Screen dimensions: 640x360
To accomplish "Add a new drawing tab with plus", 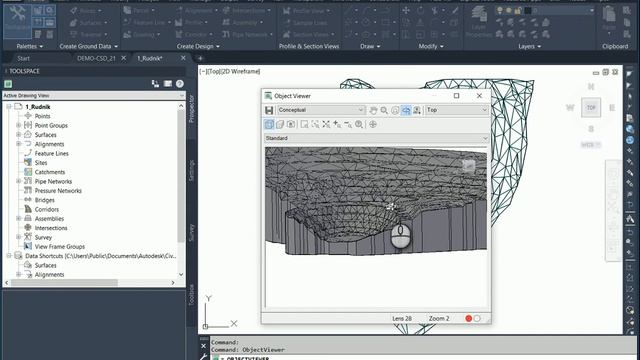I will click(x=200, y=58).
